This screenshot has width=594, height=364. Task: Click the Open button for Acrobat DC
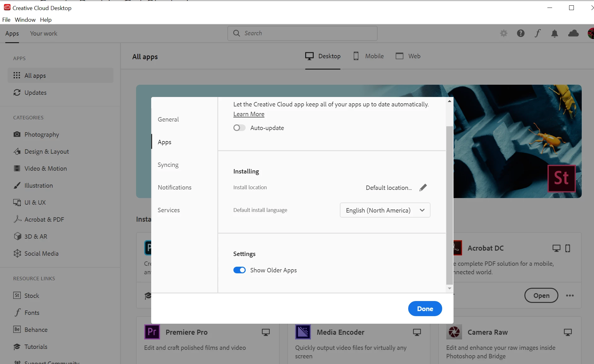tap(541, 295)
